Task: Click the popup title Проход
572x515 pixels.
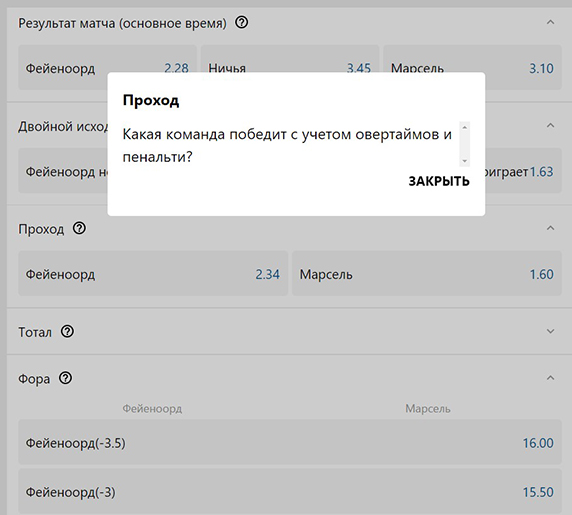Action: [151, 100]
